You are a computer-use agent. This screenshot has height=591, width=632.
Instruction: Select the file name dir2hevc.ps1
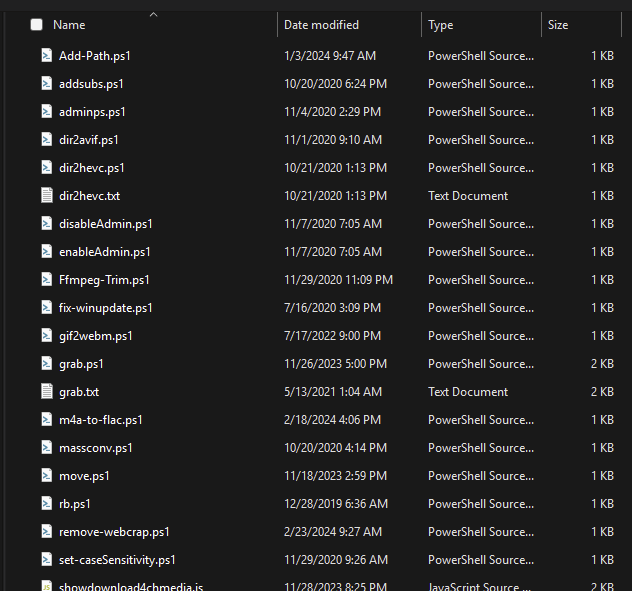(x=91, y=168)
